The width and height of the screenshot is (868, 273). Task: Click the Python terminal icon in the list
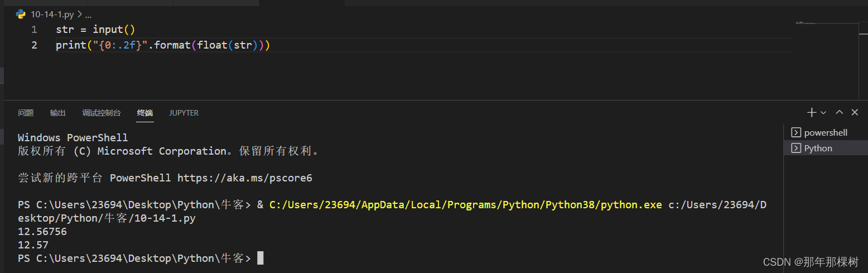pos(795,149)
